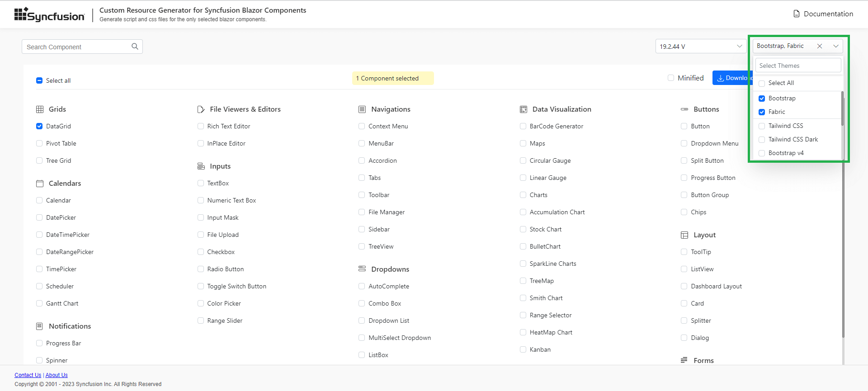Check the Dashboard Layout checkbox

point(684,286)
